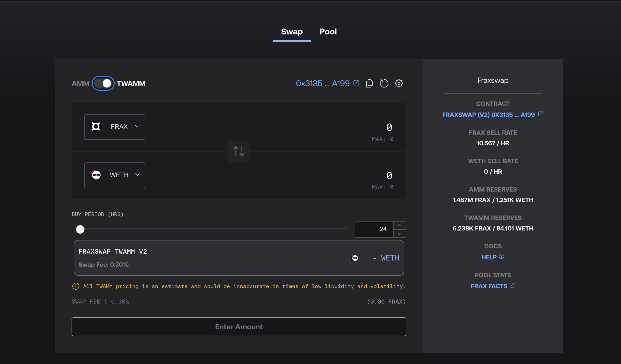Screen dimensions: 621x364
Task: Decrease buy period with down stepper arrow
Action: pyautogui.click(x=400, y=234)
